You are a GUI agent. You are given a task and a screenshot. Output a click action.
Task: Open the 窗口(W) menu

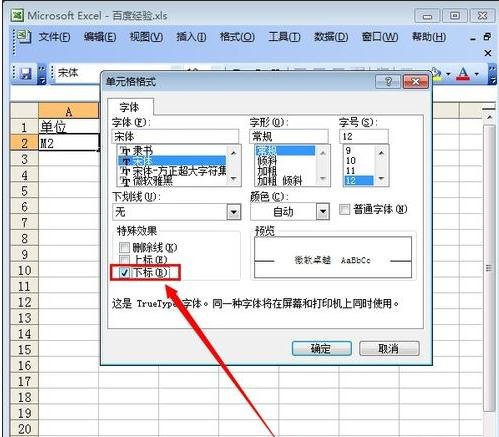380,37
